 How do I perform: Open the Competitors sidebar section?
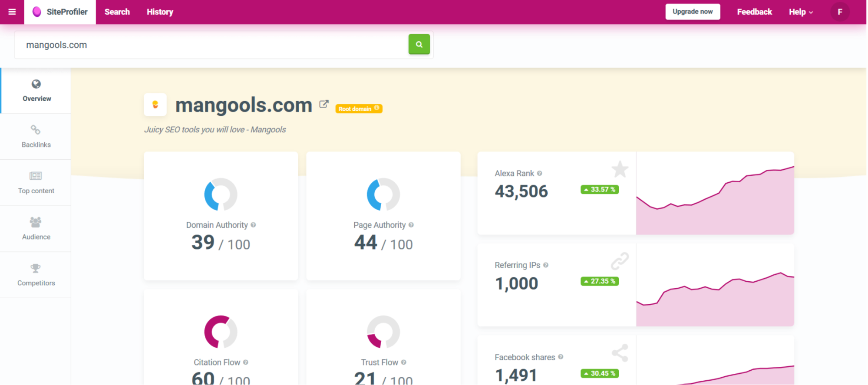pos(36,275)
